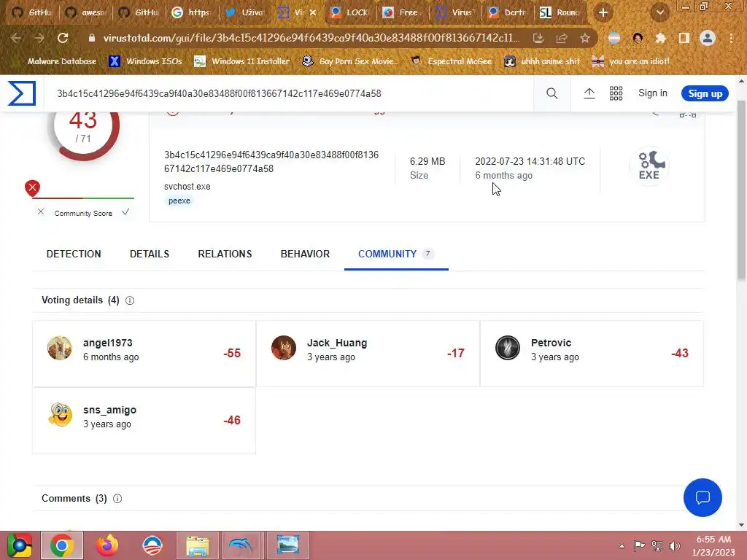The image size is (747, 560).
Task: Open File Explorer folder in taskbar
Action: (197, 545)
